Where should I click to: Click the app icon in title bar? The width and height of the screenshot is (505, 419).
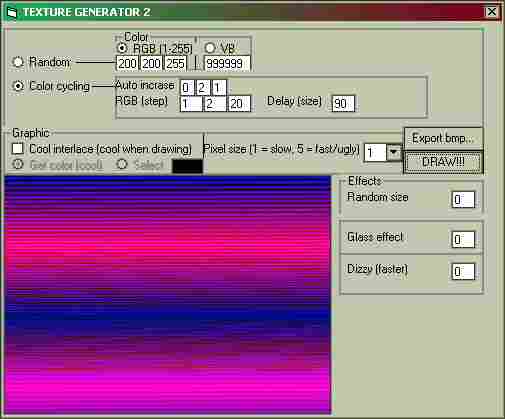pyautogui.click(x=12, y=13)
